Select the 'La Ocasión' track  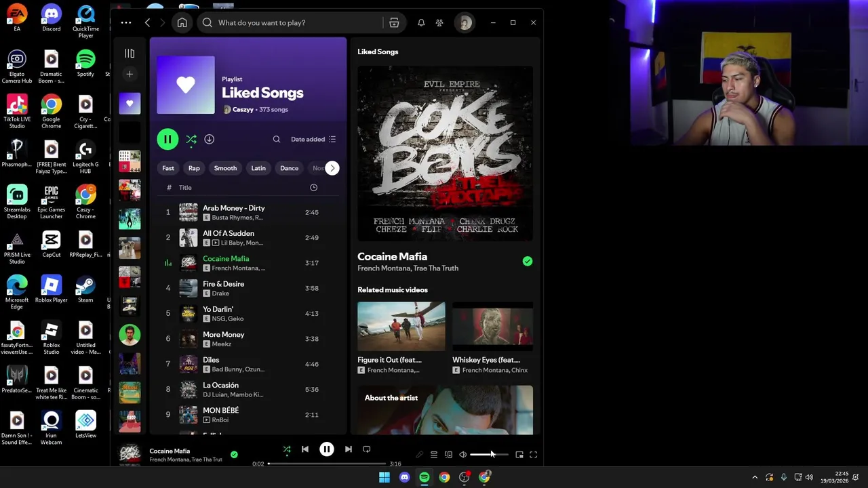(248, 389)
